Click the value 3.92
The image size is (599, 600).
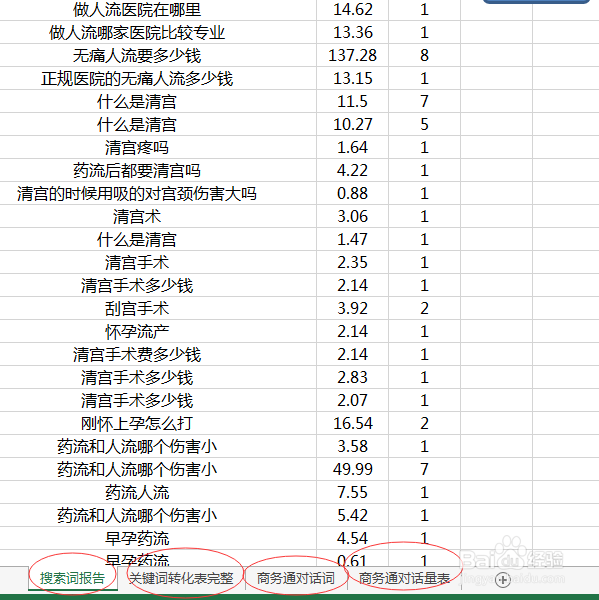353,308
